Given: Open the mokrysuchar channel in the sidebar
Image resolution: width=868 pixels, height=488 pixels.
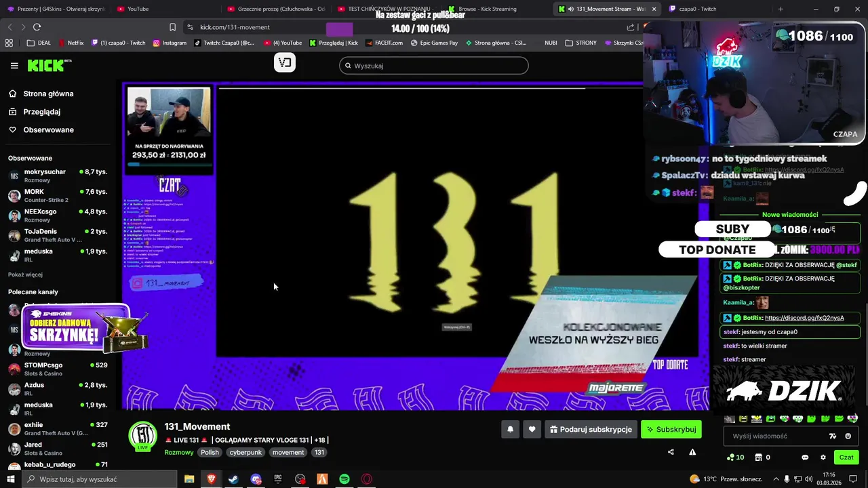Looking at the screenshot, I should click(58, 176).
